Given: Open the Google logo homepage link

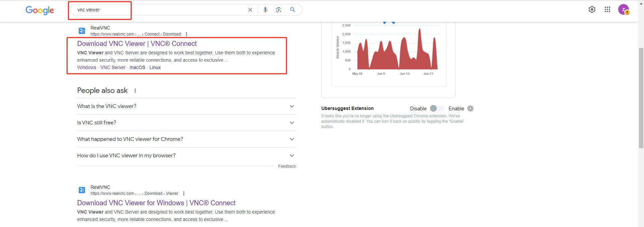Looking at the screenshot, I should 40,10.
